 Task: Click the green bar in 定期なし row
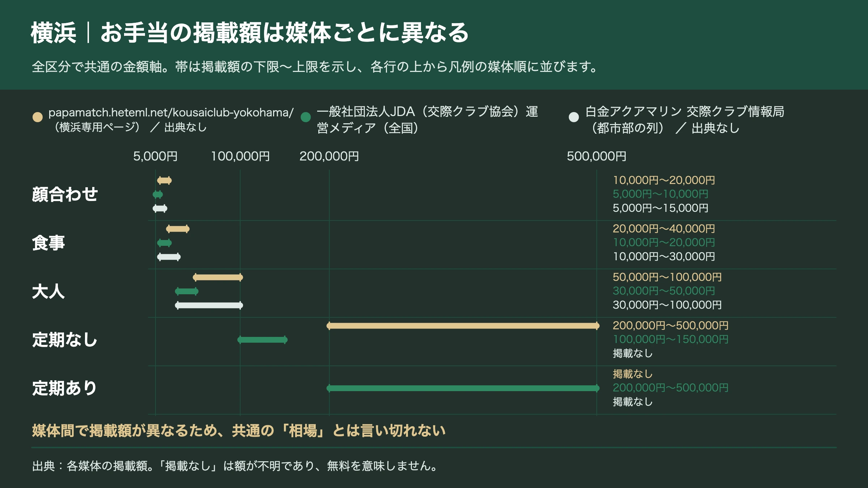pos(263,340)
